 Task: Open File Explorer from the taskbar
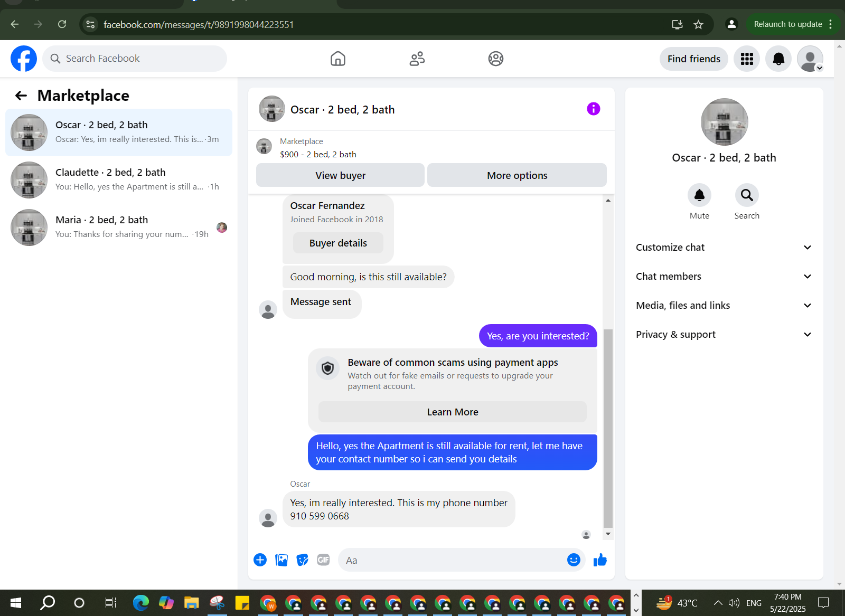[191, 603]
